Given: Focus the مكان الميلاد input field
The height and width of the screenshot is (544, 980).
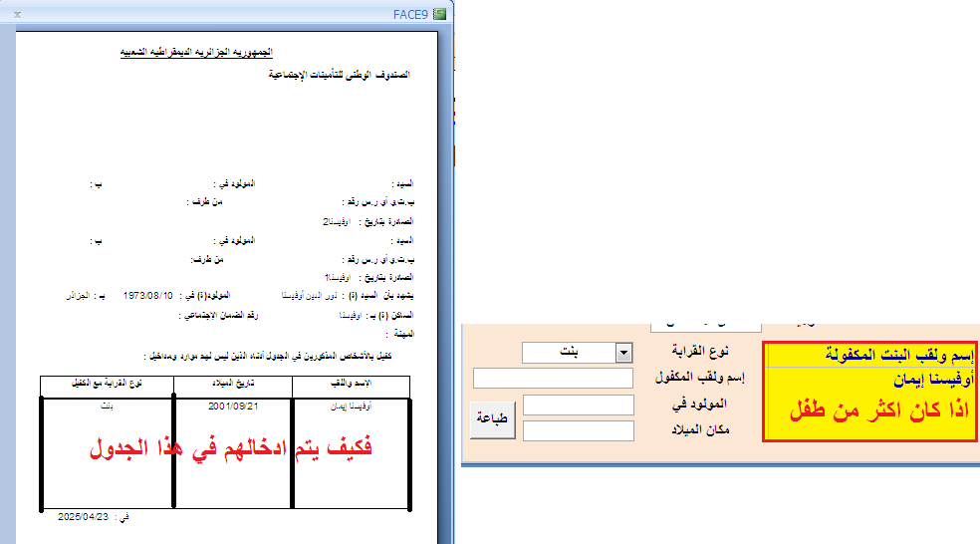Looking at the screenshot, I should click(578, 430).
